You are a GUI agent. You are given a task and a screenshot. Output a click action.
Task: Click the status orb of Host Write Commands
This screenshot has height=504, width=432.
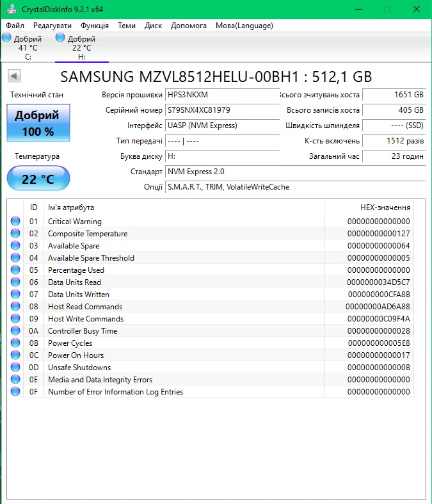click(x=15, y=318)
